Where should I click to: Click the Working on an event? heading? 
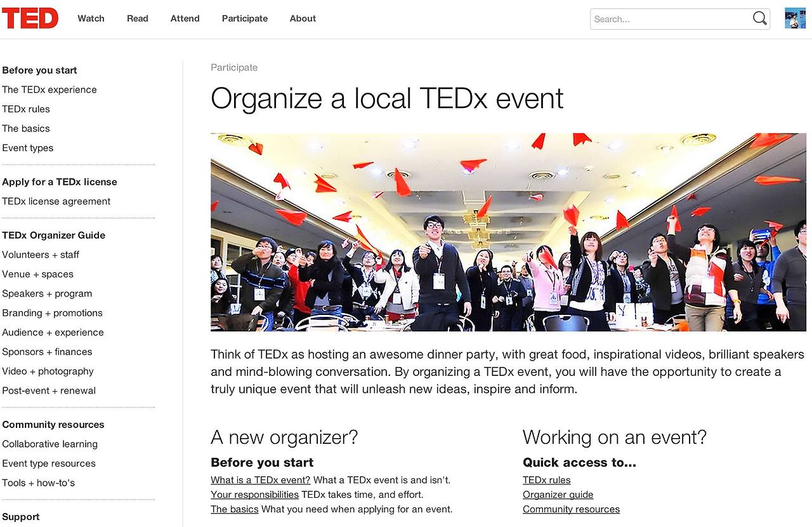click(x=615, y=437)
